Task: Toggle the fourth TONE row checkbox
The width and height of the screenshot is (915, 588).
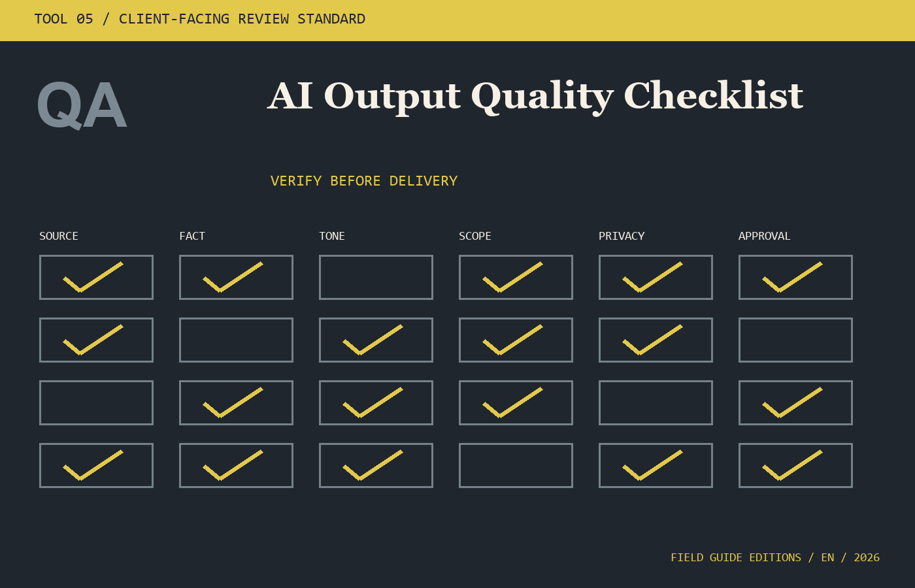Action: click(376, 465)
